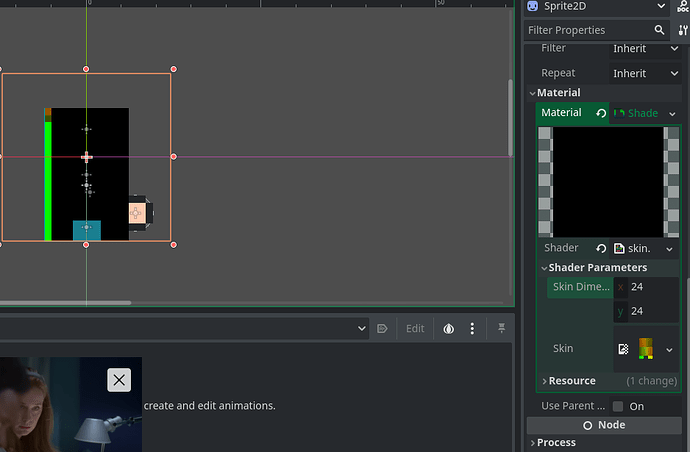Click the search icon in Filter Properties
Viewport: 690px width, 452px height.
click(x=659, y=30)
